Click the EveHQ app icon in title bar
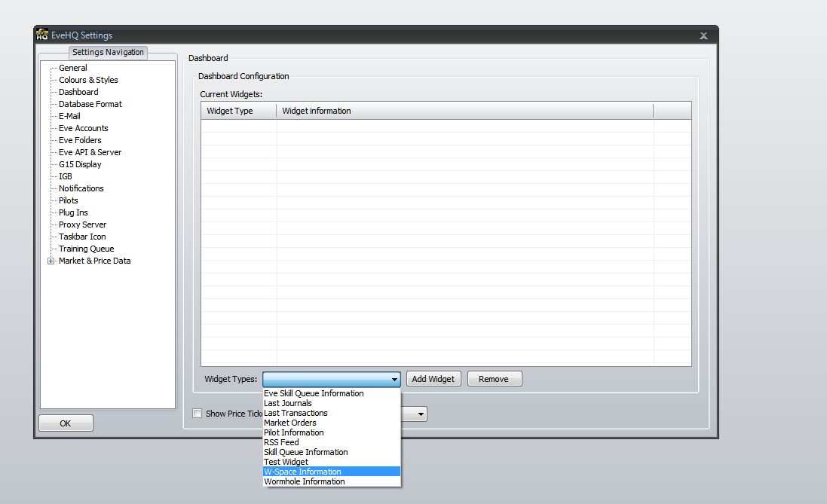The image size is (827, 504). coord(42,35)
